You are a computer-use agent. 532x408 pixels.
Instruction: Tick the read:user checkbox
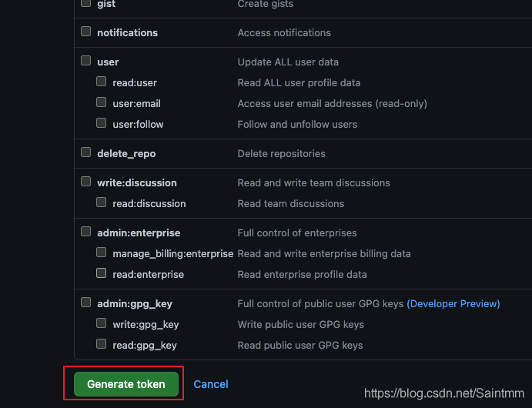point(101,81)
